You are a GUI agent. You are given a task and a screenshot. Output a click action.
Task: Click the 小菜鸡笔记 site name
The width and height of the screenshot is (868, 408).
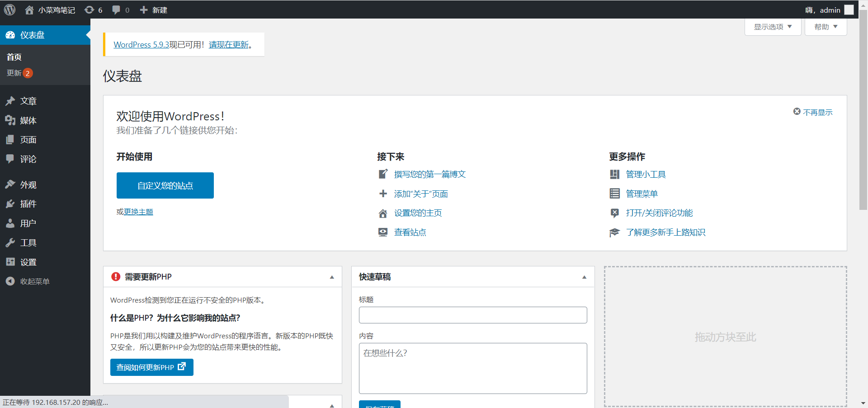57,10
